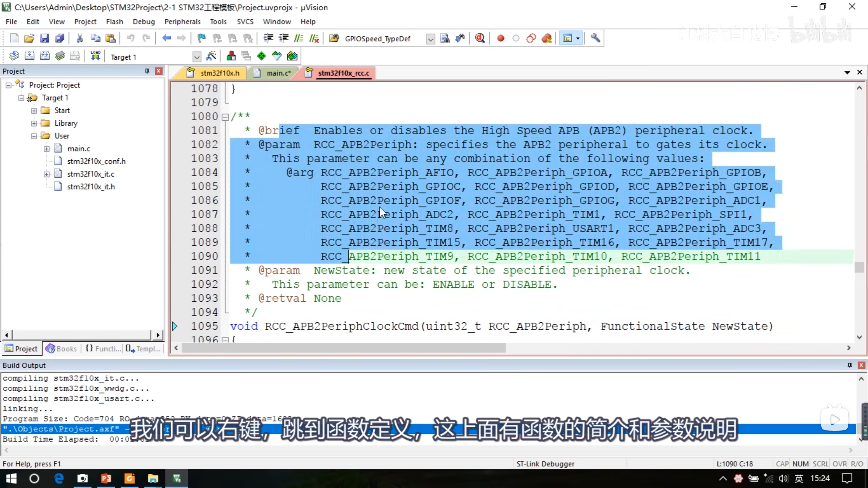Toggle the Project panel pin
This screenshot has width=868, height=488.
(x=147, y=71)
